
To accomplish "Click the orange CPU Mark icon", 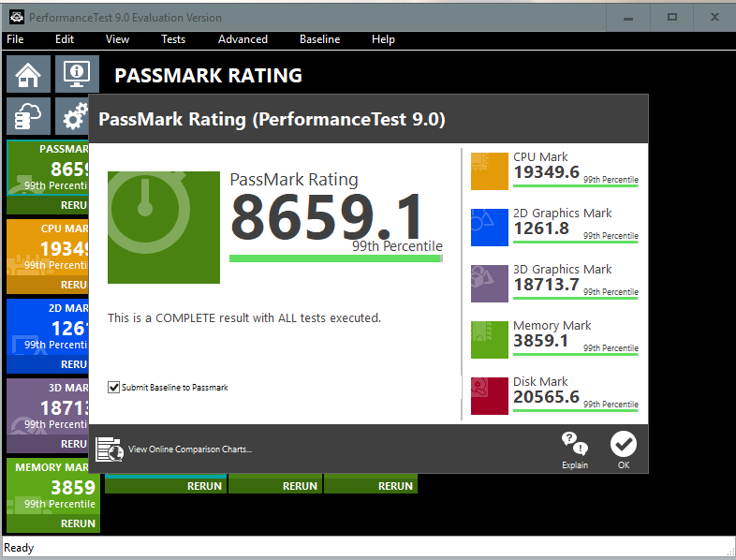I will click(x=490, y=171).
